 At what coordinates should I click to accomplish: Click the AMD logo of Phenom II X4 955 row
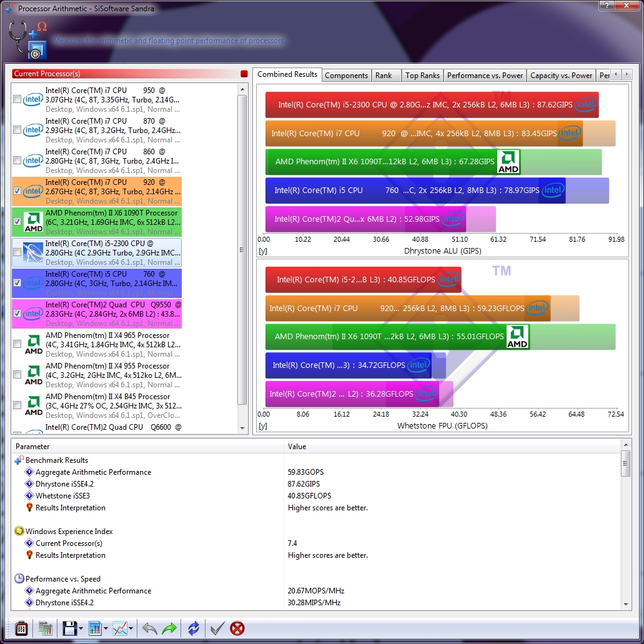pyautogui.click(x=33, y=375)
